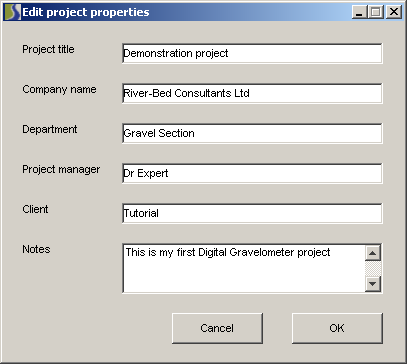This screenshot has width=407, height=364.
Task: Click the application icon in title bar
Action: point(13,12)
